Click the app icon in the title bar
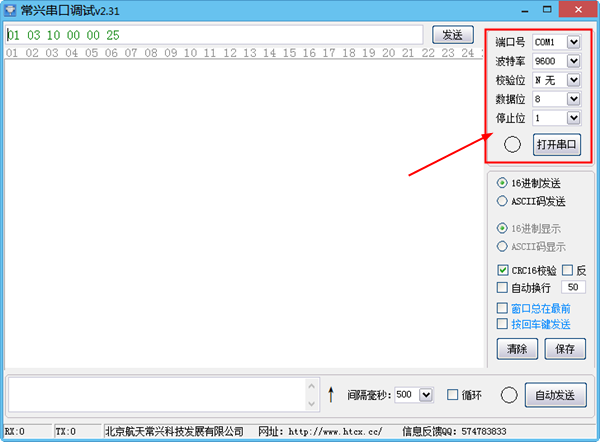The image size is (600, 442). click(10, 10)
